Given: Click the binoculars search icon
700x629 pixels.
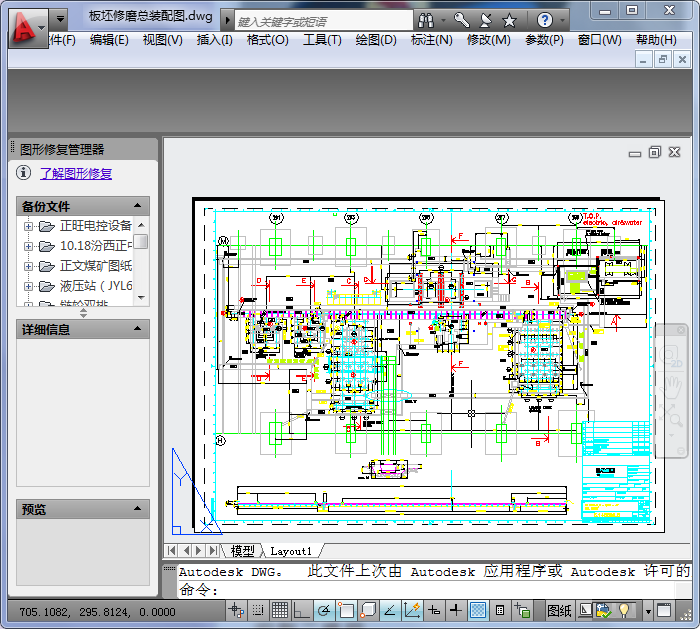Looking at the screenshot, I should point(426,20).
